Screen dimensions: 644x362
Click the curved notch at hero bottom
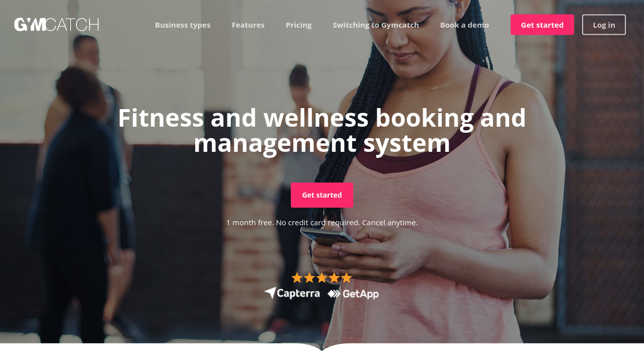coord(322,348)
